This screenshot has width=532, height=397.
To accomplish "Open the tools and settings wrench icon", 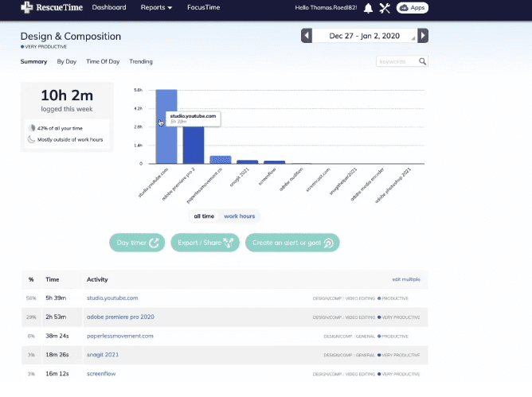I will pos(385,8).
